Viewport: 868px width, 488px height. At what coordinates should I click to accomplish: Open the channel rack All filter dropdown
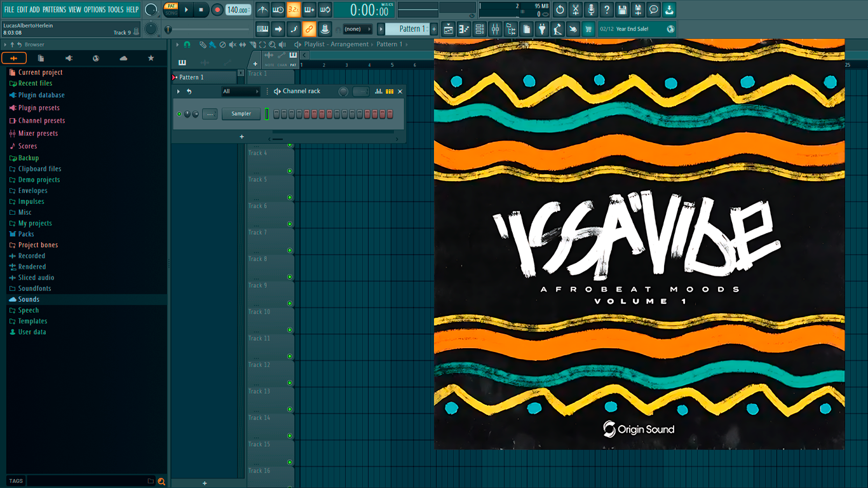click(240, 91)
